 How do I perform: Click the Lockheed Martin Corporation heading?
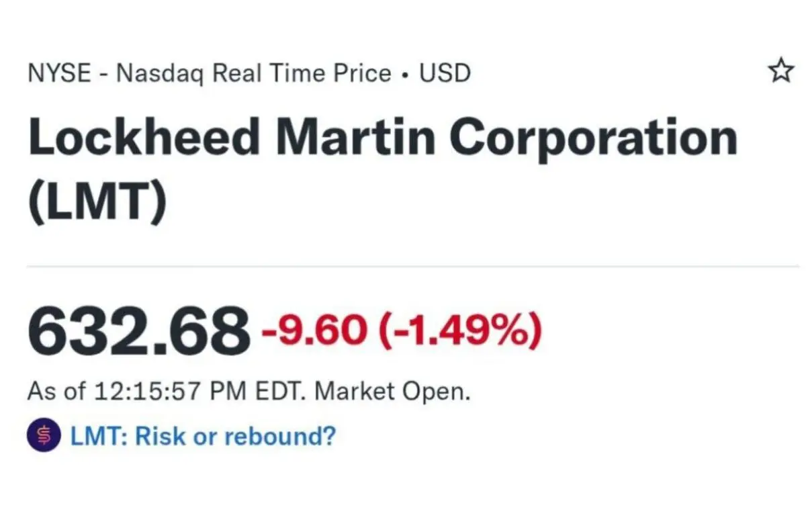click(383, 138)
